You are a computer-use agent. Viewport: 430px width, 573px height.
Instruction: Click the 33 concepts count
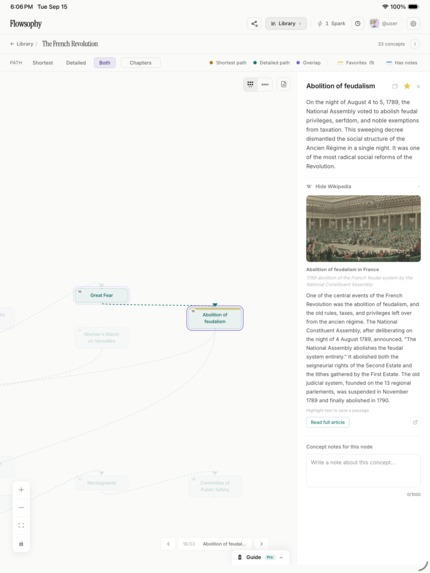391,44
